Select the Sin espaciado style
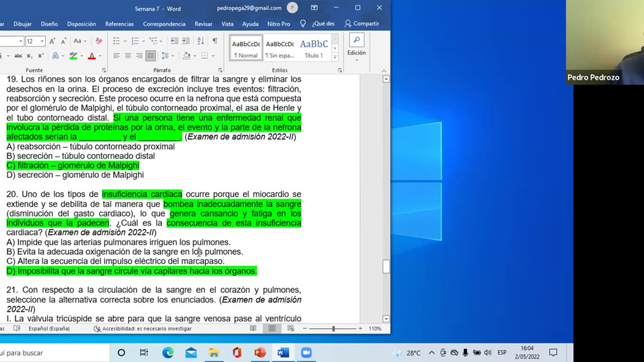 tap(280, 48)
